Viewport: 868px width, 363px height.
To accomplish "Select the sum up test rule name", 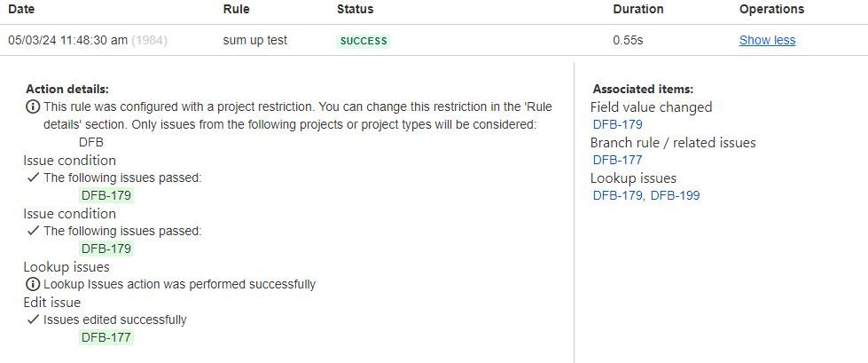I will coord(255,41).
